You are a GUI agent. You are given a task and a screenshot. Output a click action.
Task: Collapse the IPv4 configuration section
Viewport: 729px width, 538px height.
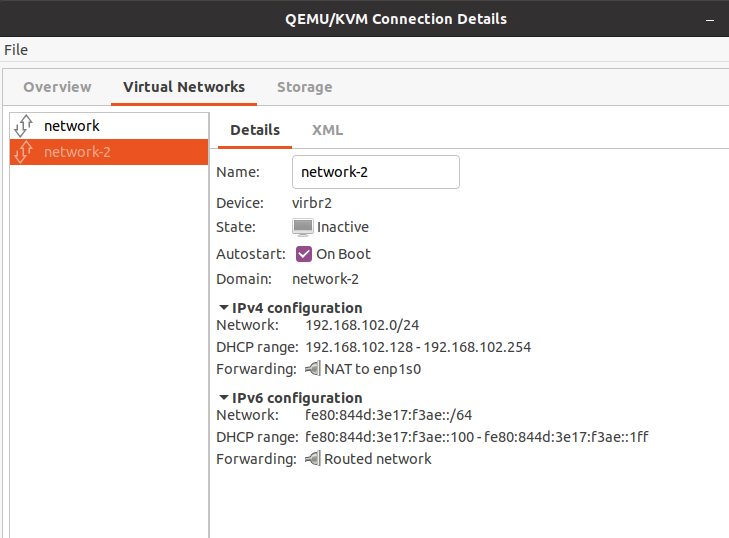(224, 308)
